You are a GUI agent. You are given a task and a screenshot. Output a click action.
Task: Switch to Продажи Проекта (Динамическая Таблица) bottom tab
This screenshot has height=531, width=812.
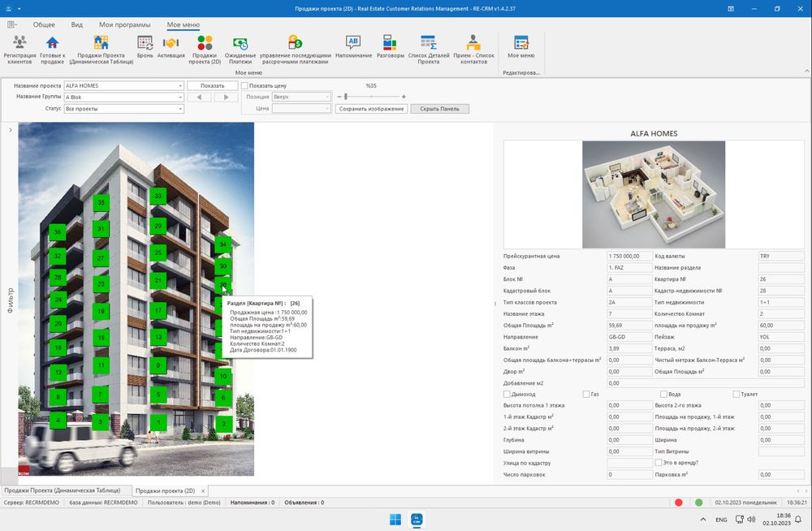62,490
